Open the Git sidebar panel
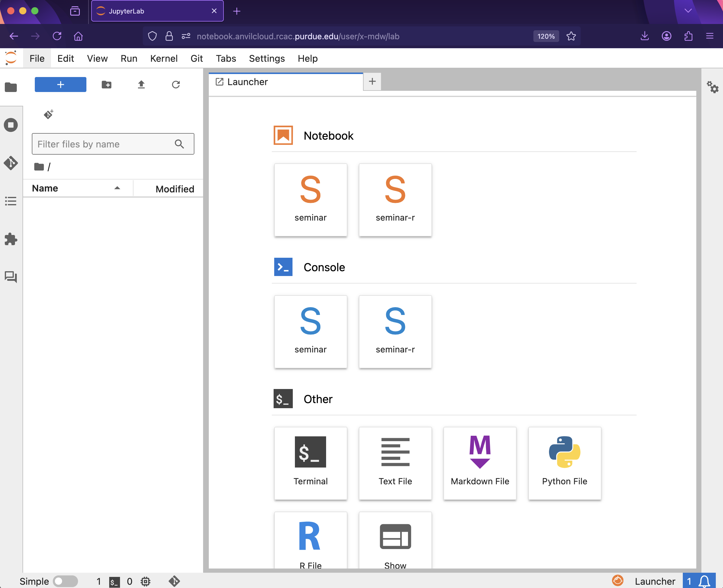The width and height of the screenshot is (723, 588). [11, 163]
